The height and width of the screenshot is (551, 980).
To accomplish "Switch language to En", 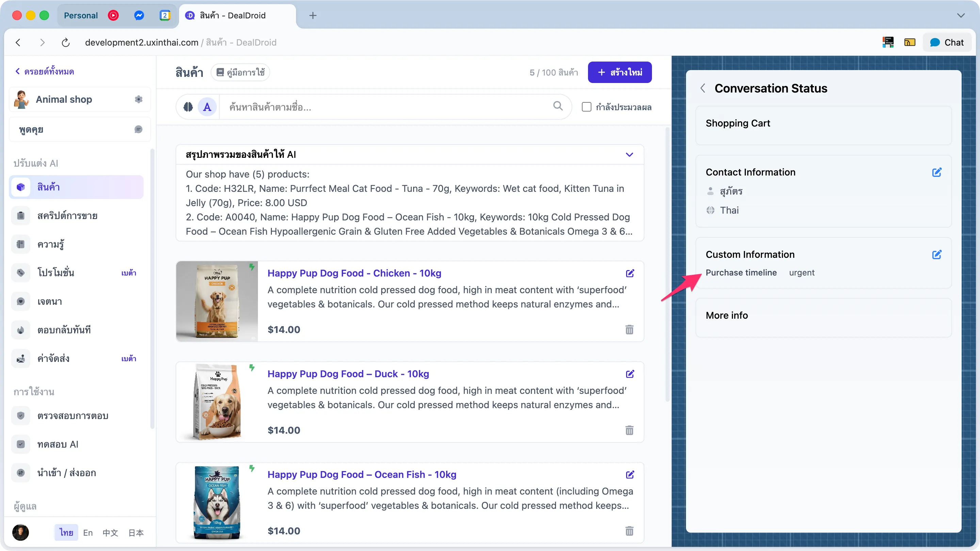I will [x=87, y=533].
